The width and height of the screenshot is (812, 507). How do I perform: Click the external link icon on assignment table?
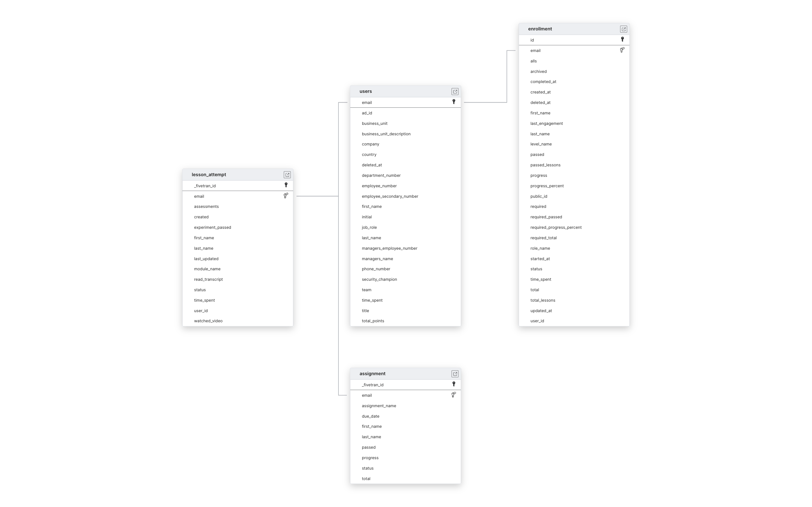coord(455,374)
